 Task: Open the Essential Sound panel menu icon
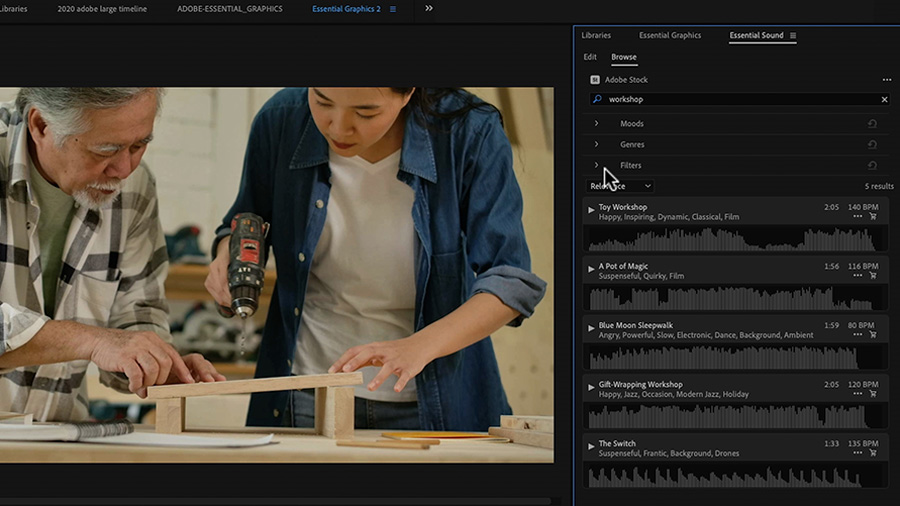793,36
